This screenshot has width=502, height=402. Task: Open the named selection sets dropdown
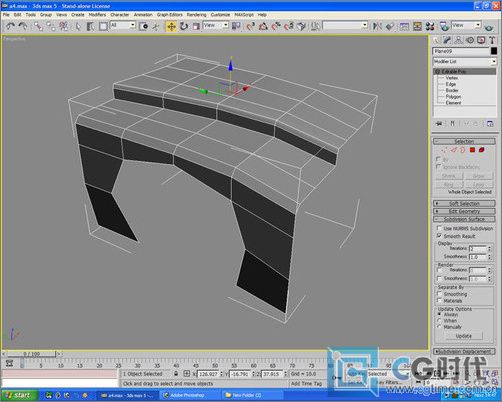pyautogui.click(x=345, y=25)
